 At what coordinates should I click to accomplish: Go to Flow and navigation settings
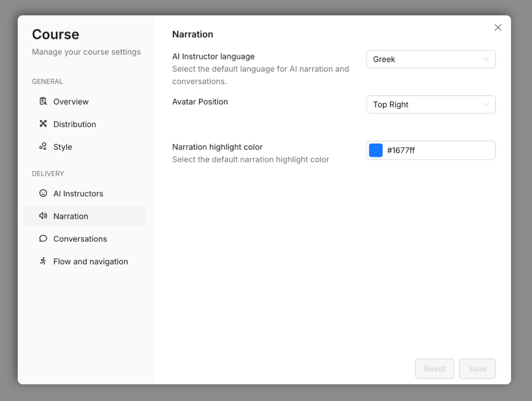point(90,261)
